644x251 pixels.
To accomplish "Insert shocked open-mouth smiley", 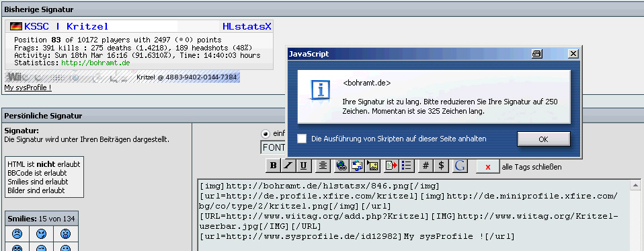I will tap(65, 234).
